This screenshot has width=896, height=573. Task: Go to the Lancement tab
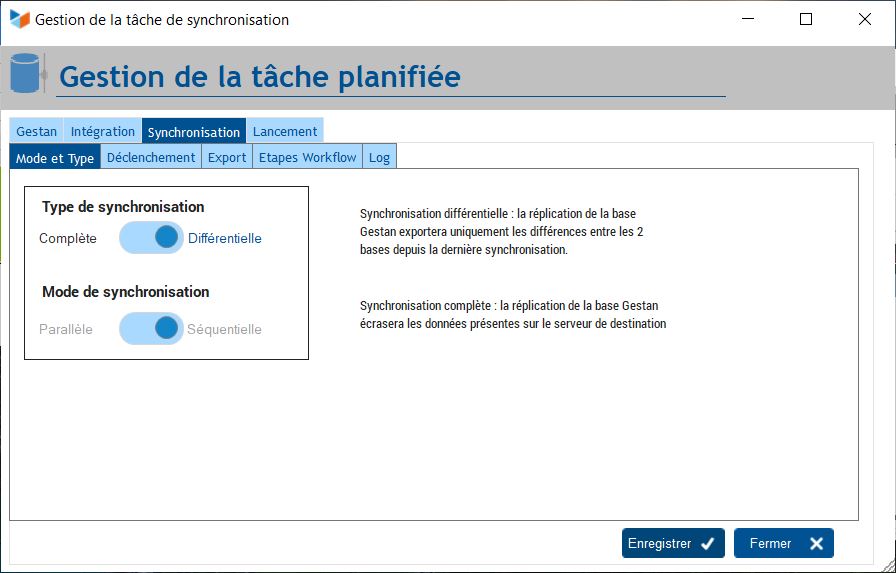click(285, 131)
